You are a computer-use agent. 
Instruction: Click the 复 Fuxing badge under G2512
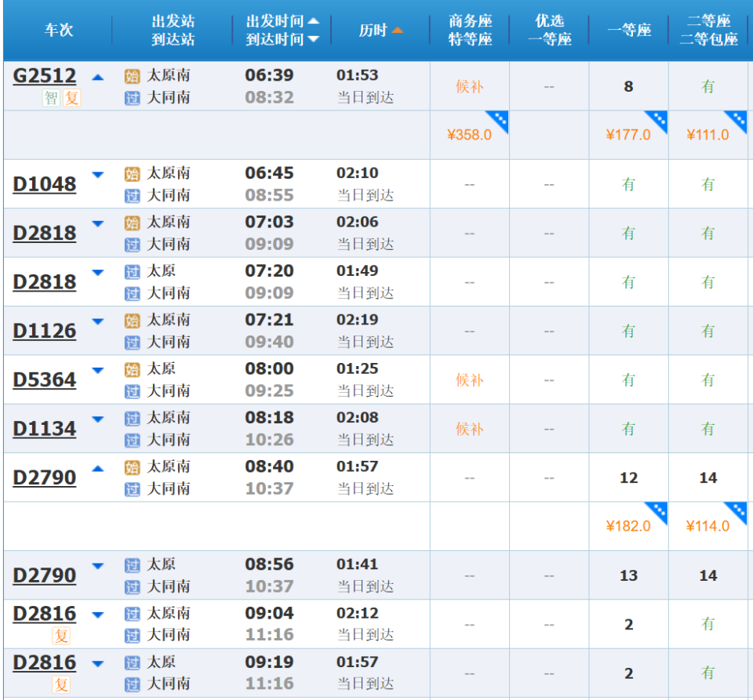coord(71,98)
